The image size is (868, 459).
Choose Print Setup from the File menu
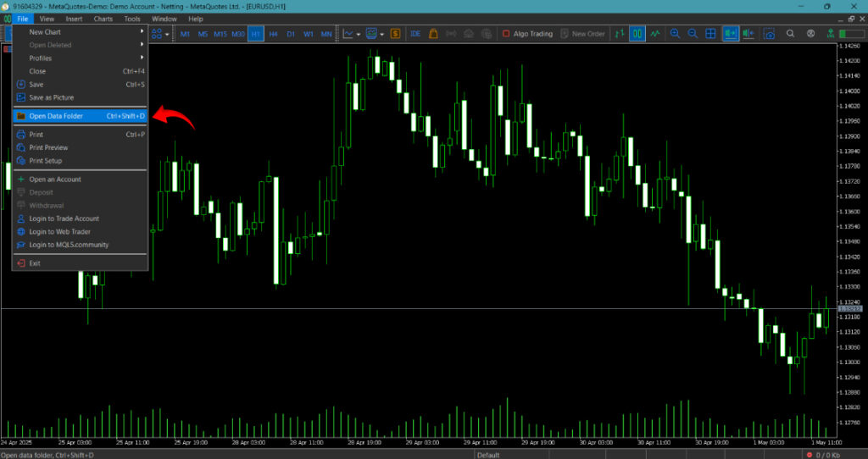pyautogui.click(x=81, y=161)
